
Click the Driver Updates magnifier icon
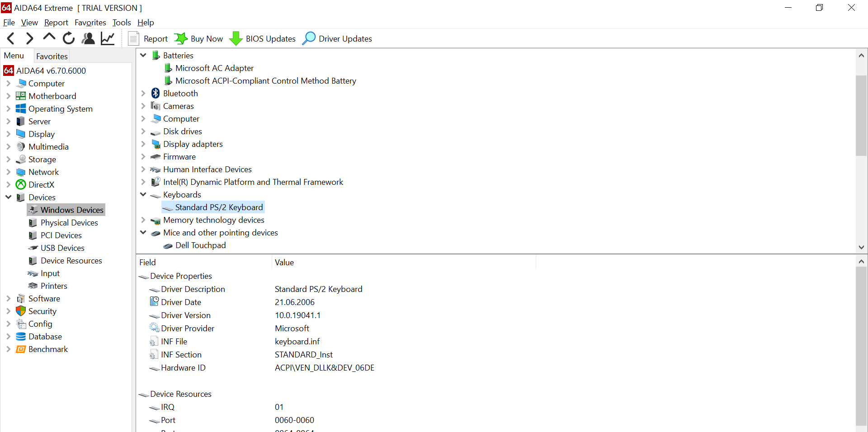[x=309, y=38]
